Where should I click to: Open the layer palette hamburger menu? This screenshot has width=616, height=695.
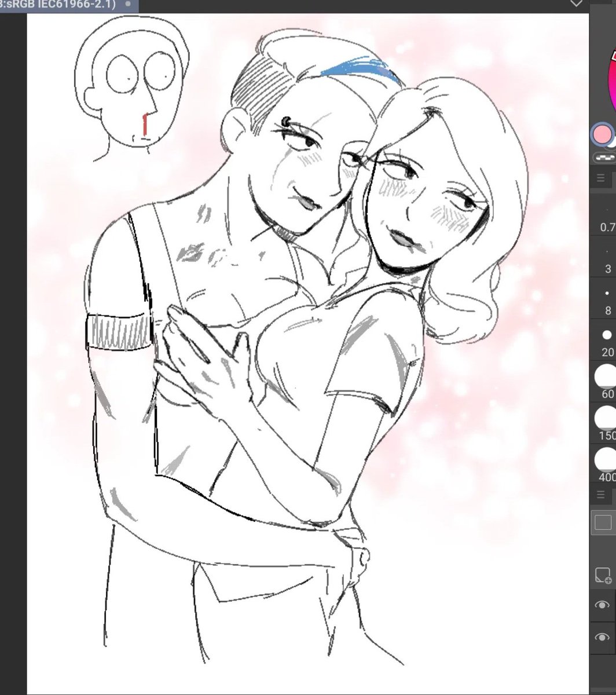(600, 495)
